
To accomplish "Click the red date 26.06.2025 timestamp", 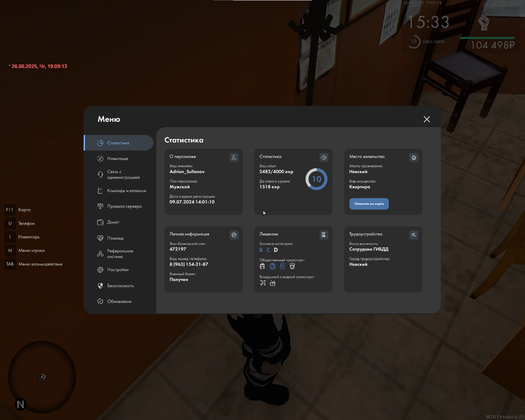I will (x=38, y=66).
